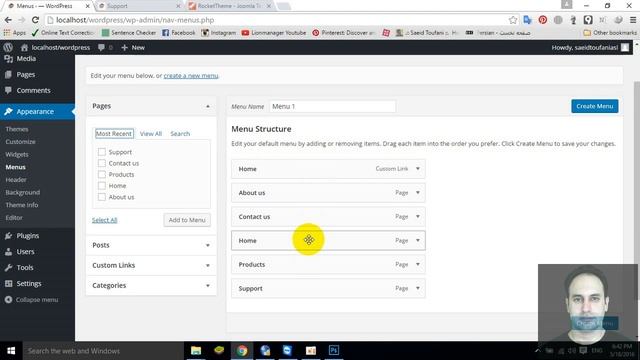The image size is (640, 360).
Task: Open Instagram bookmark in bookmarks bar
Action: pyautogui.click(x=218, y=33)
